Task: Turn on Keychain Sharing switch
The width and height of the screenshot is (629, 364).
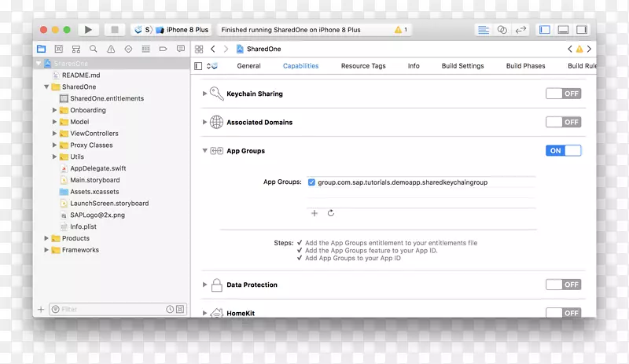Action: [563, 94]
